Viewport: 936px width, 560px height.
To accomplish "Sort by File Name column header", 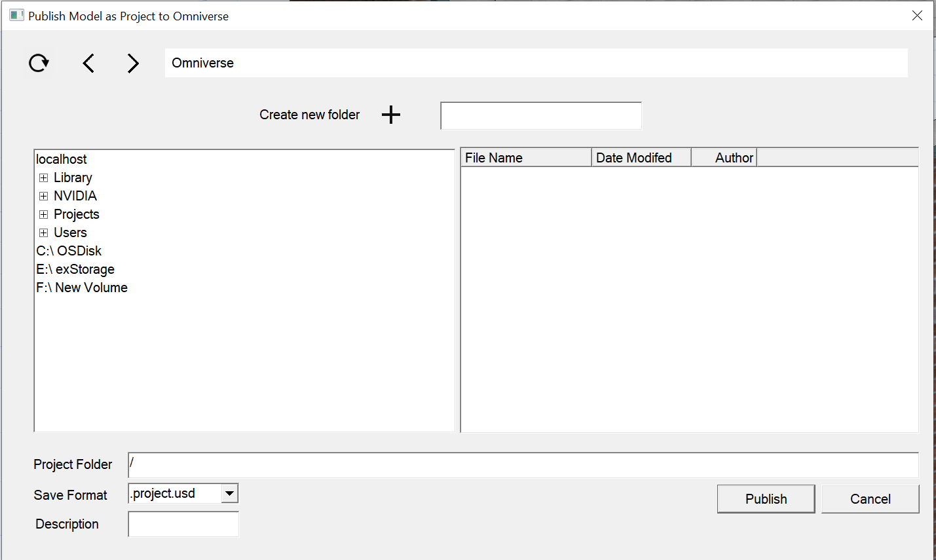I will (527, 158).
